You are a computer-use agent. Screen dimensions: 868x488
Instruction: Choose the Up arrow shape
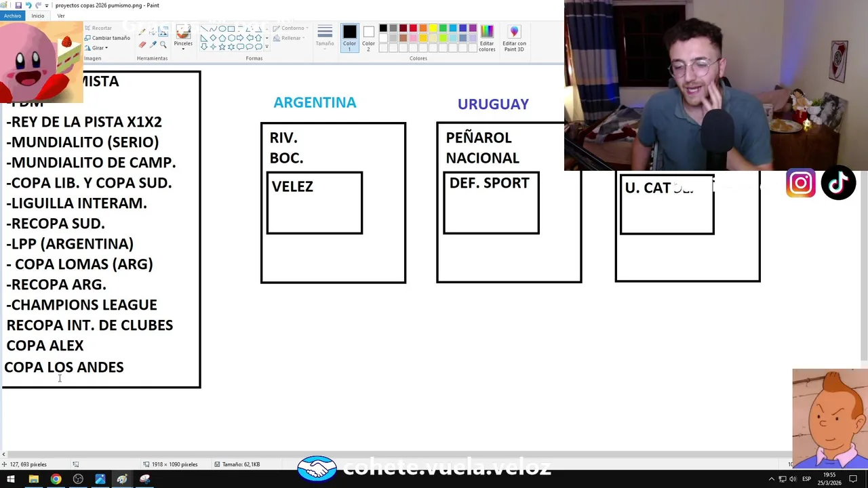pos(258,38)
